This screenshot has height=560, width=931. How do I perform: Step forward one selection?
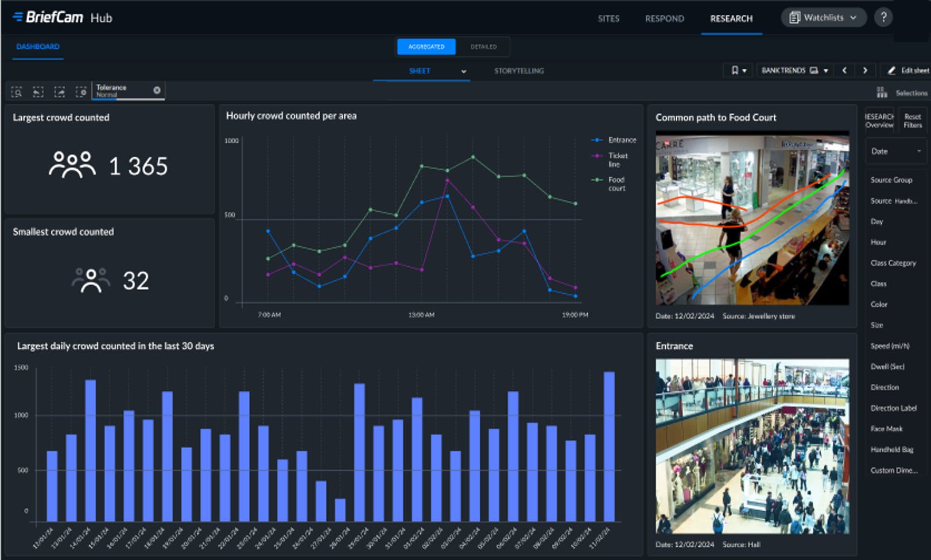[60, 92]
